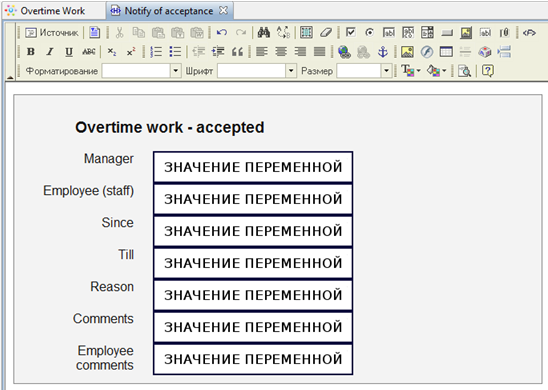This screenshot has height=390, width=548.
Task: Click the Undo arrow icon
Action: pos(222,32)
